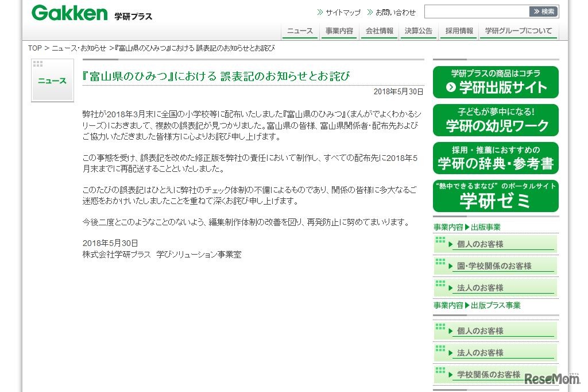The image size is (588, 392).
Task: Open 園・学校関係のお客様 link
Action: pos(496,266)
